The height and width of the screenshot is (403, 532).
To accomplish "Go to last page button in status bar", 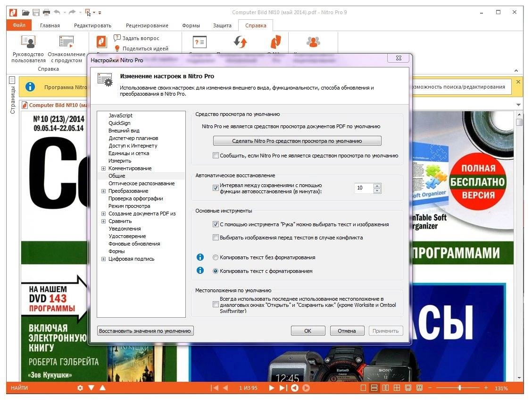I will pos(283,388).
